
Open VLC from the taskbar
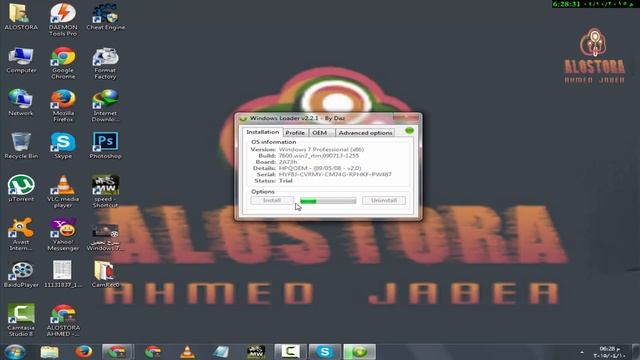pos(187,352)
